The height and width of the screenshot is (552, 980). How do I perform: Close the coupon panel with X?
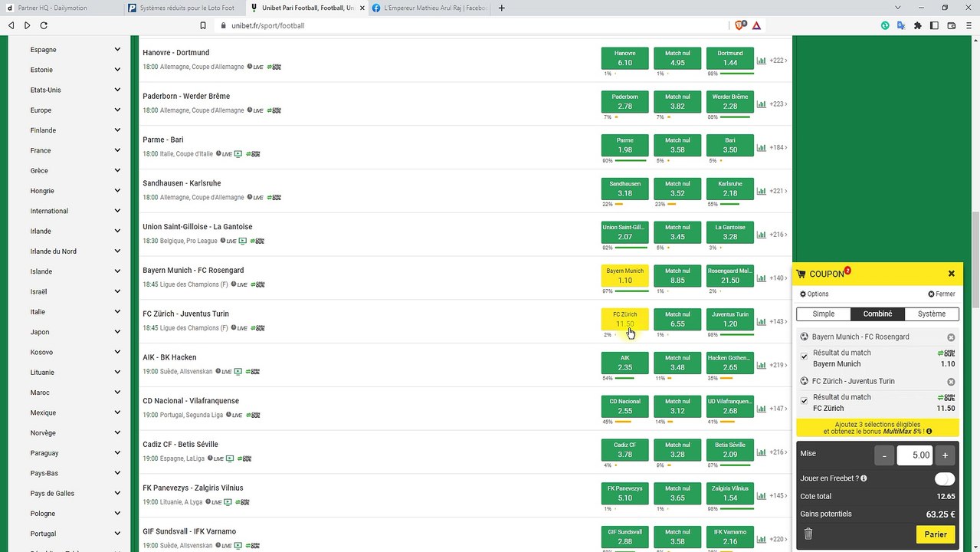point(951,274)
